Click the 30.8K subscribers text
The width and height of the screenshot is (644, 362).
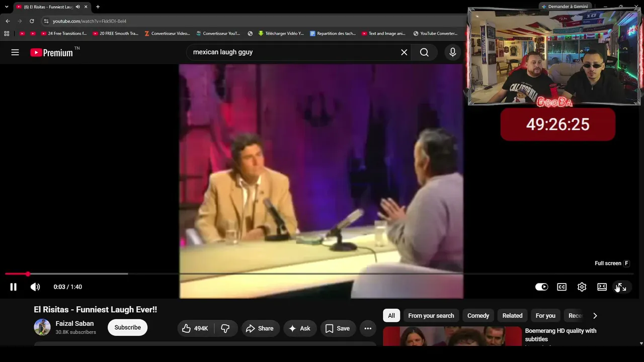click(76, 332)
